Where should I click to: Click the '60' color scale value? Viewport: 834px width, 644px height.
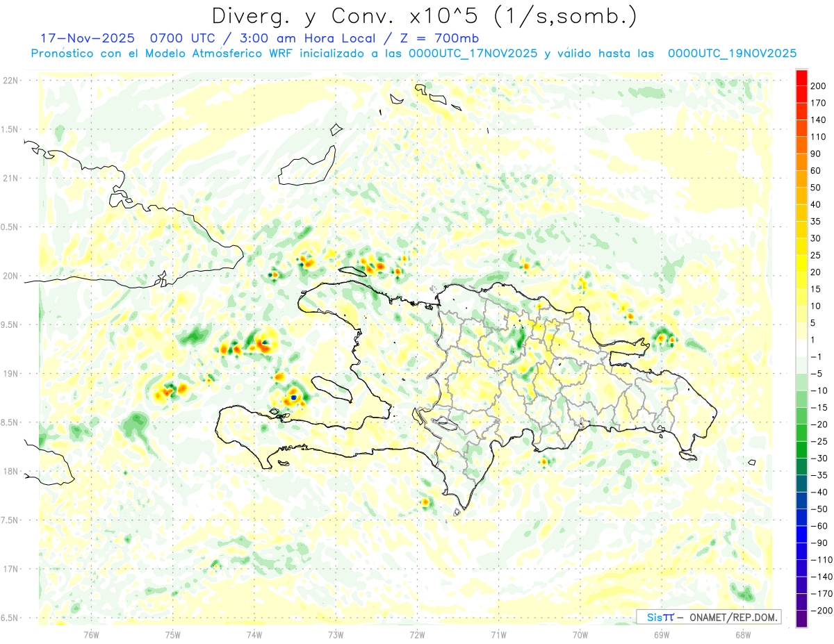point(817,171)
